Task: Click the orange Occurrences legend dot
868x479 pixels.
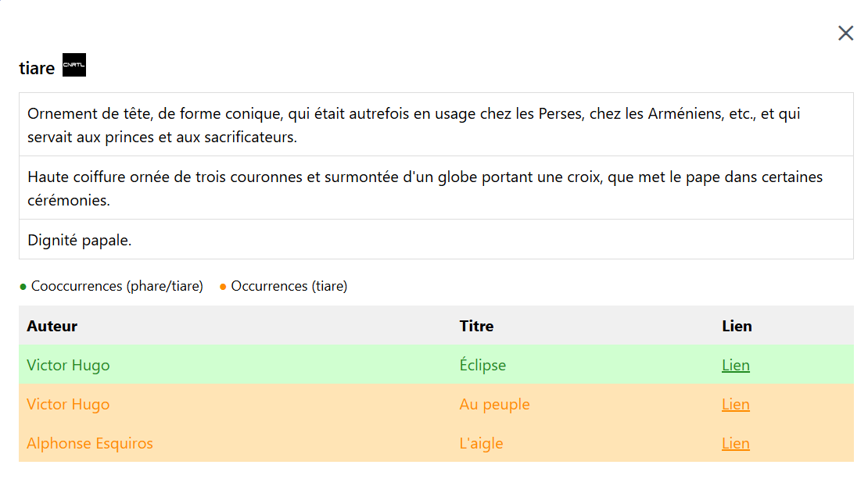Action: 224,287
